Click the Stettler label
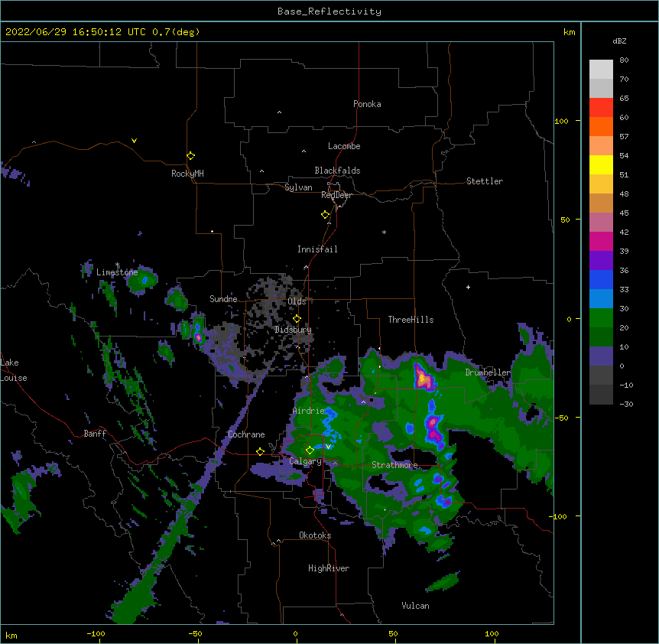Screen dimensions: 659x644 coord(485,181)
